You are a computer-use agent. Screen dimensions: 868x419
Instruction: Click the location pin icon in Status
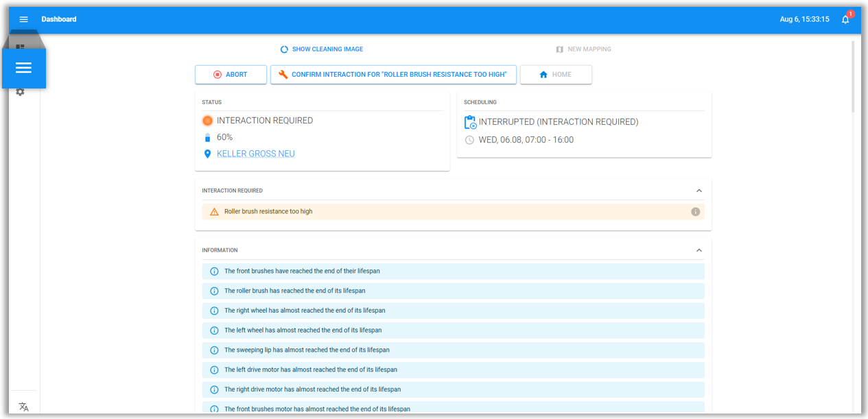[207, 154]
